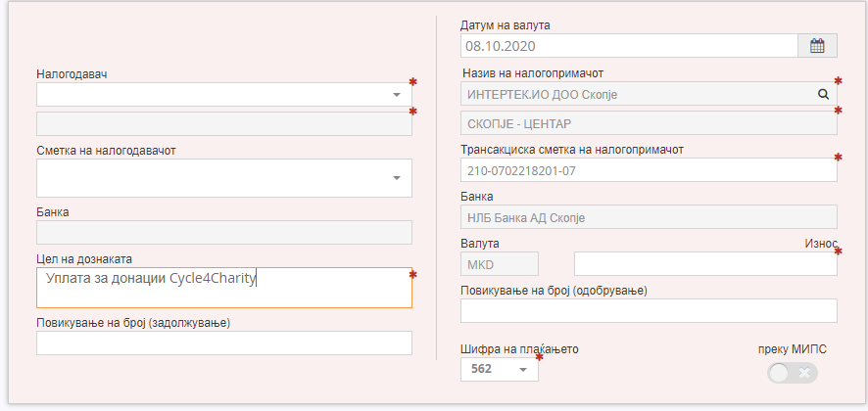The width and height of the screenshot is (868, 411).
Task: Expand the Налогодавач dropdown
Action: point(224,95)
